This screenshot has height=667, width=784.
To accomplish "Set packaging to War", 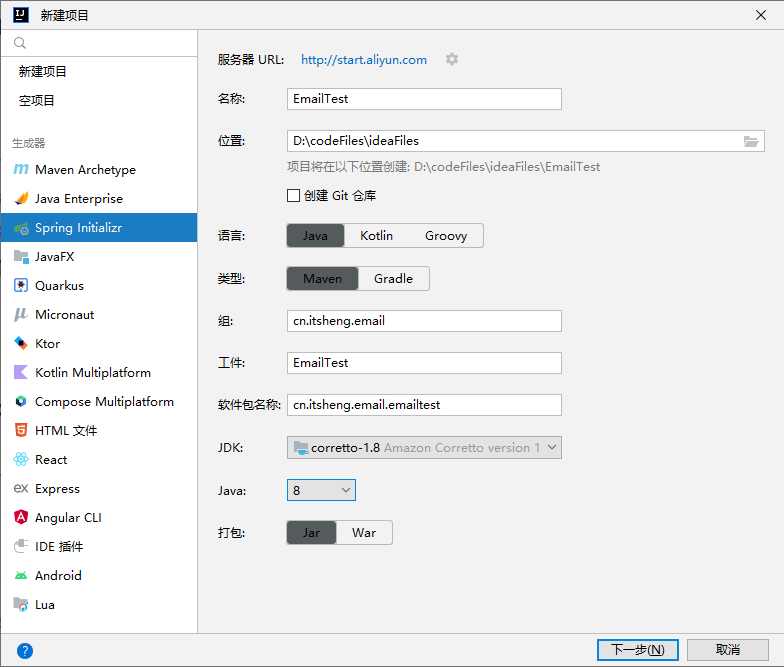I will click(364, 533).
